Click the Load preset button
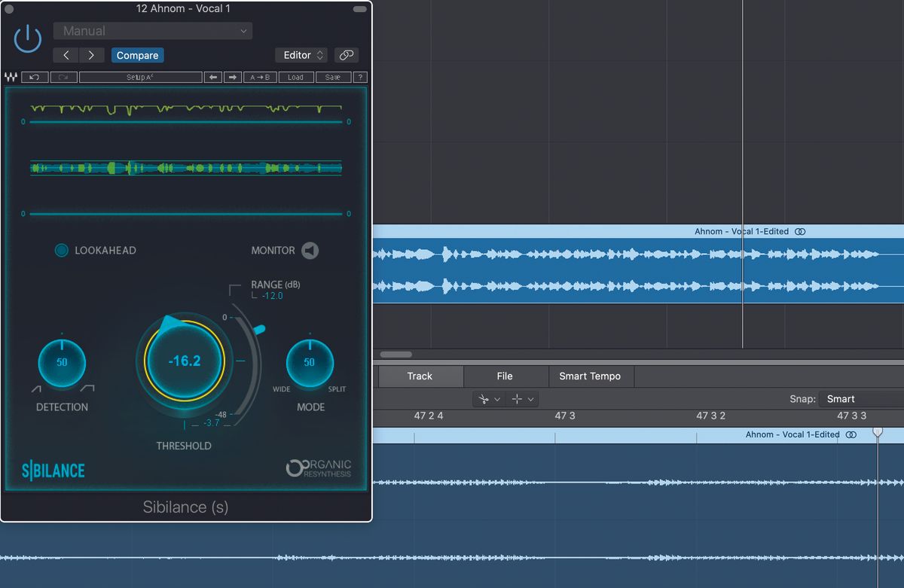904x588 pixels. (295, 76)
